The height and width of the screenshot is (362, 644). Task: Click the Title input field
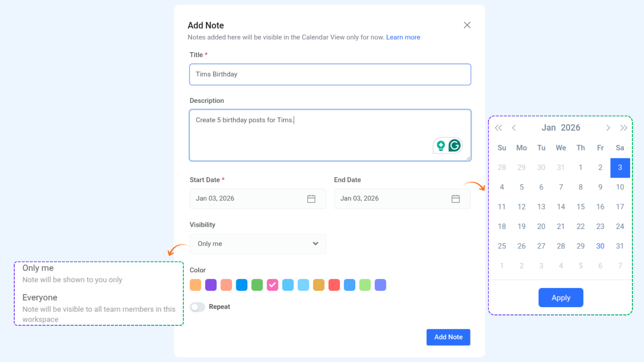[x=330, y=74]
